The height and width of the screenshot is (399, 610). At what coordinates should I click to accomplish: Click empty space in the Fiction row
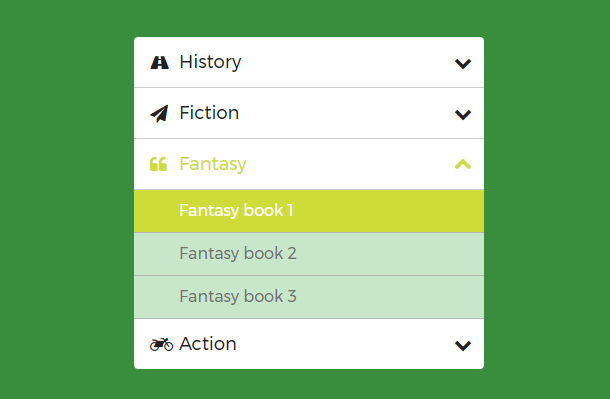tap(346, 113)
